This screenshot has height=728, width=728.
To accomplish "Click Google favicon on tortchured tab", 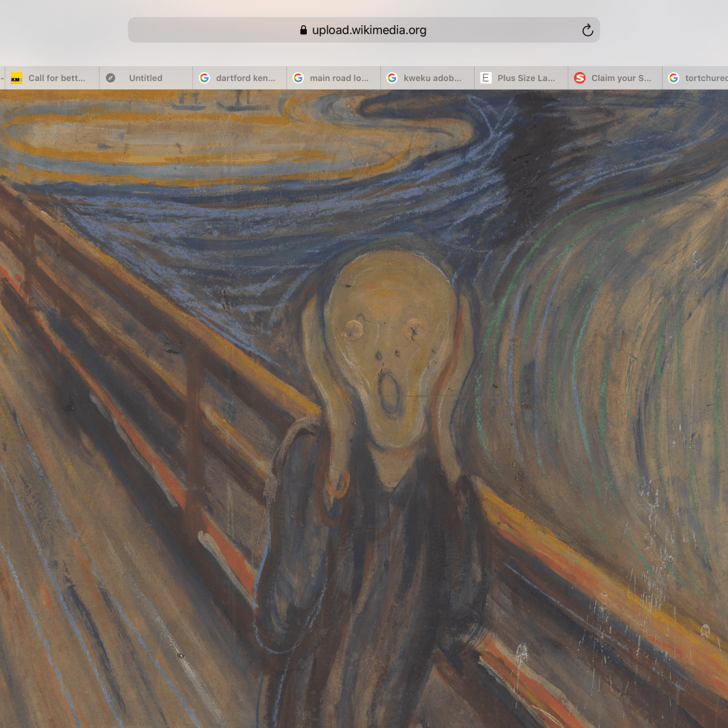I will point(674,78).
